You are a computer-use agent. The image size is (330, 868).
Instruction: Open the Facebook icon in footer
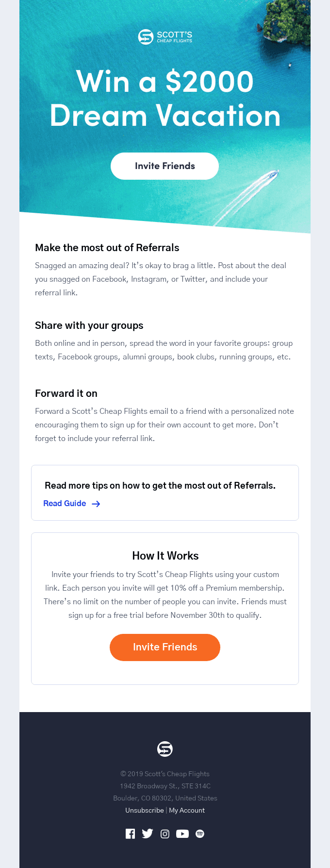pyautogui.click(x=130, y=834)
